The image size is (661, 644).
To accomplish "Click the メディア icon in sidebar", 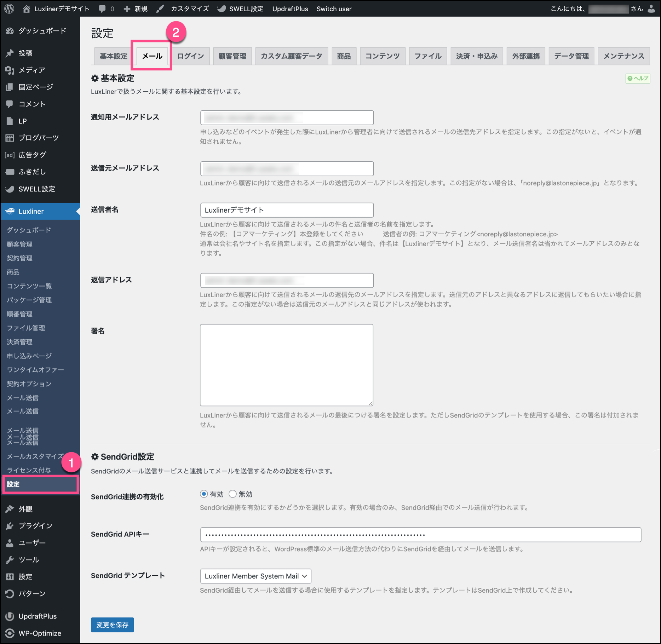I will [x=10, y=70].
